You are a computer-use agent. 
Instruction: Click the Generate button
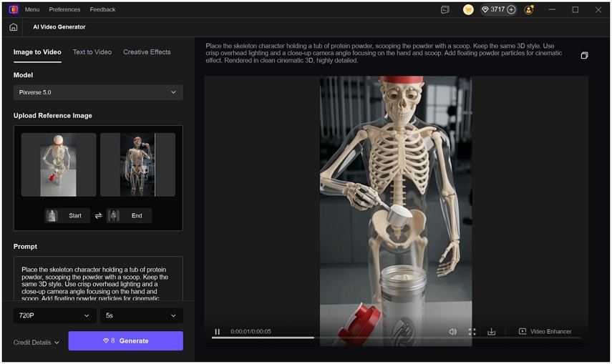coord(126,340)
